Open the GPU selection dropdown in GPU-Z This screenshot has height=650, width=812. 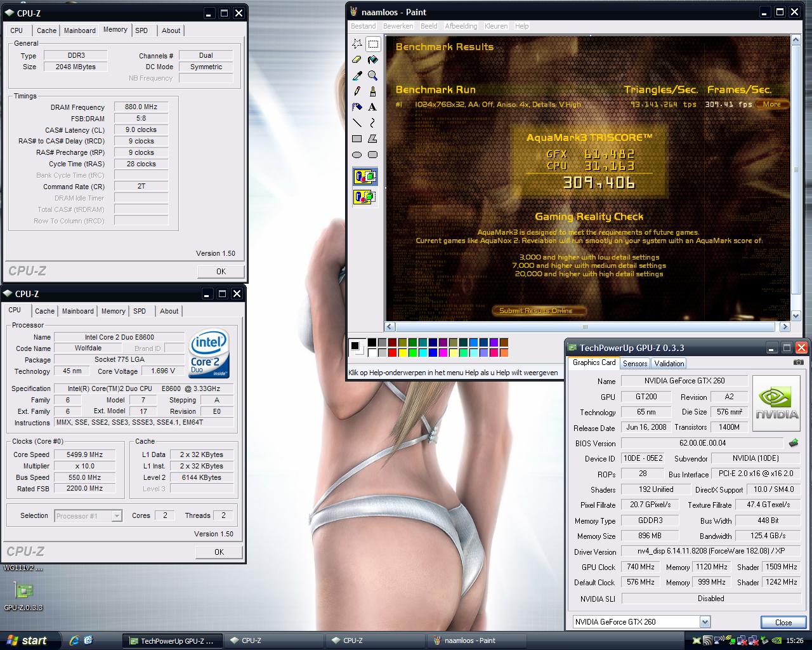tap(705, 622)
